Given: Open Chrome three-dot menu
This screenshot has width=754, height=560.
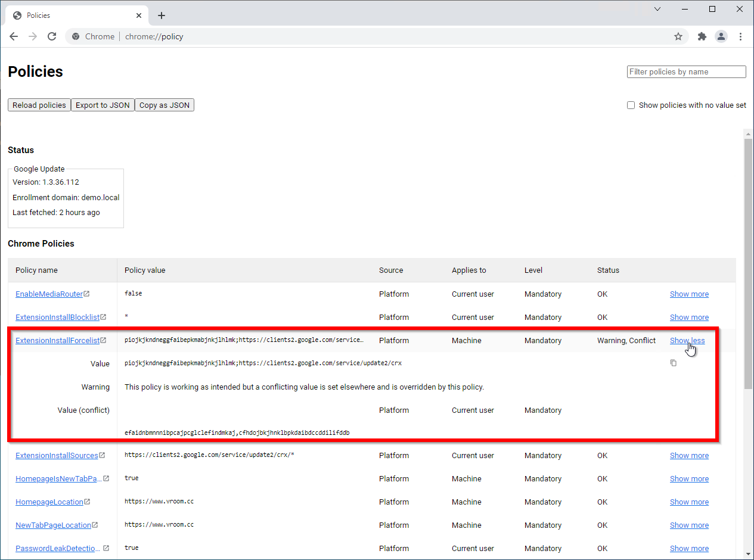Looking at the screenshot, I should 740,36.
